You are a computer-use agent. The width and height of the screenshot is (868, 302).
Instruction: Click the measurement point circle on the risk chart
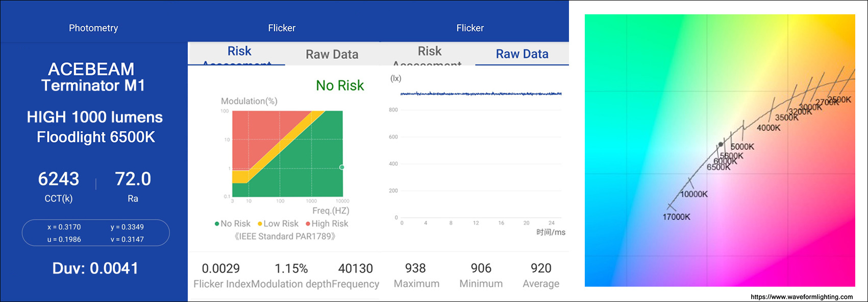[342, 167]
